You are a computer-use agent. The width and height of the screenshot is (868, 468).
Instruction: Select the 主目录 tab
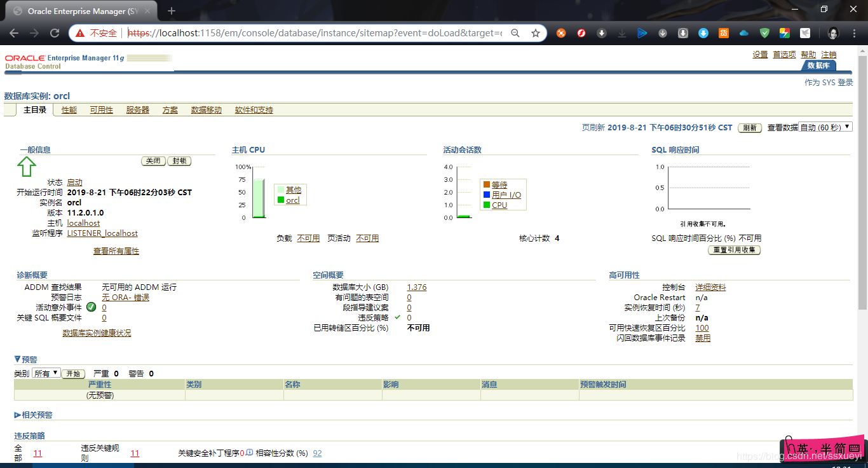(x=35, y=110)
